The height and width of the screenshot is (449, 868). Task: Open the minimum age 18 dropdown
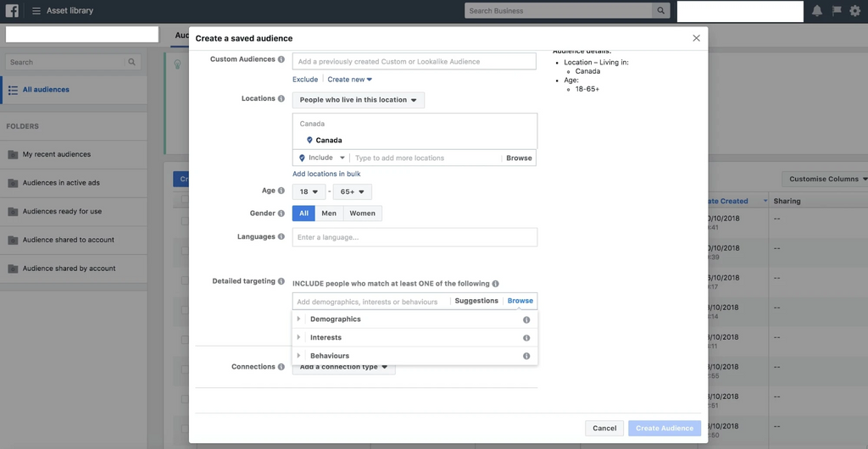308,192
